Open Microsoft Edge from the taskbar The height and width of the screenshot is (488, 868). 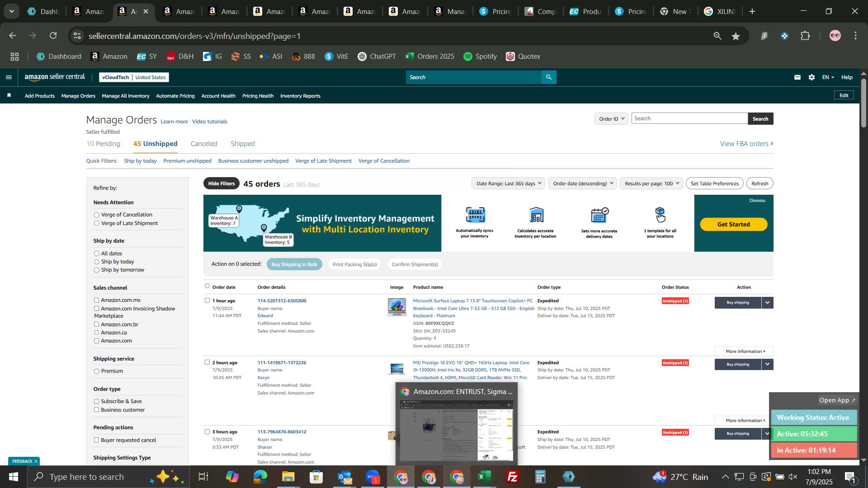pos(260,477)
